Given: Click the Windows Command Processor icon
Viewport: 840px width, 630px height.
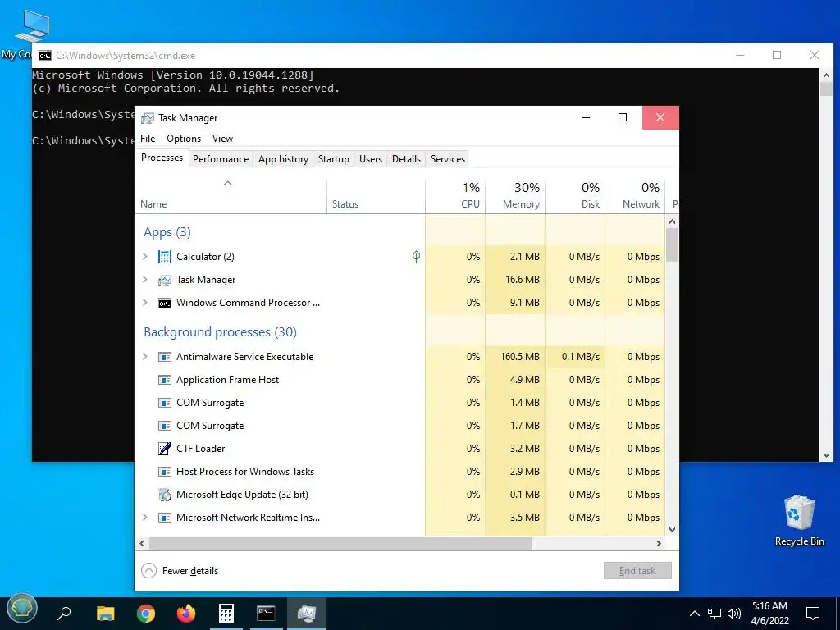Looking at the screenshot, I should point(164,303).
